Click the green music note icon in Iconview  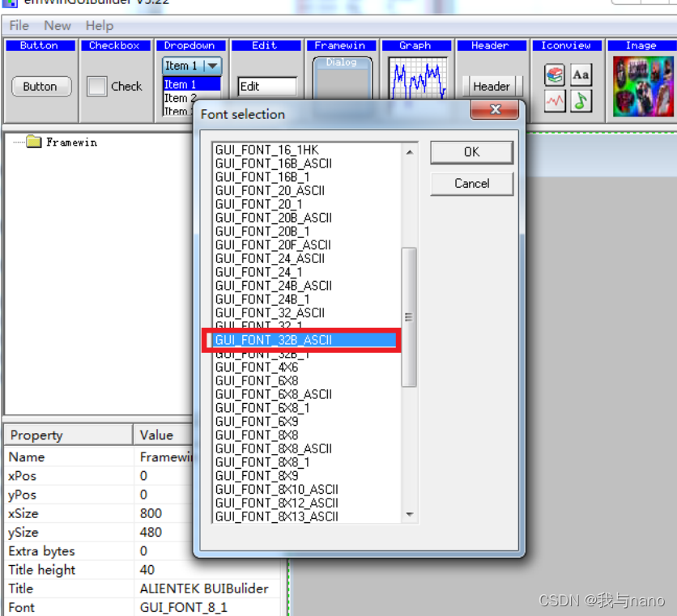click(x=581, y=101)
